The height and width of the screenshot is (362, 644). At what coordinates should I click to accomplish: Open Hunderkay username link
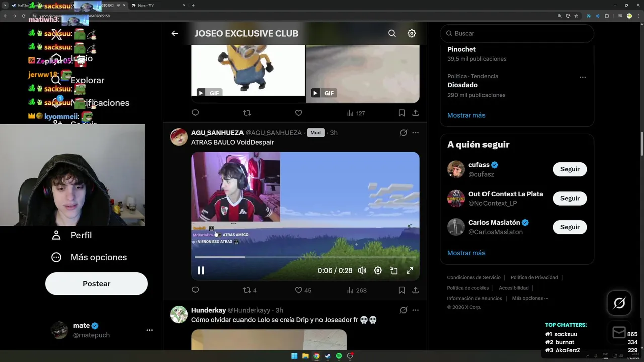(208, 310)
